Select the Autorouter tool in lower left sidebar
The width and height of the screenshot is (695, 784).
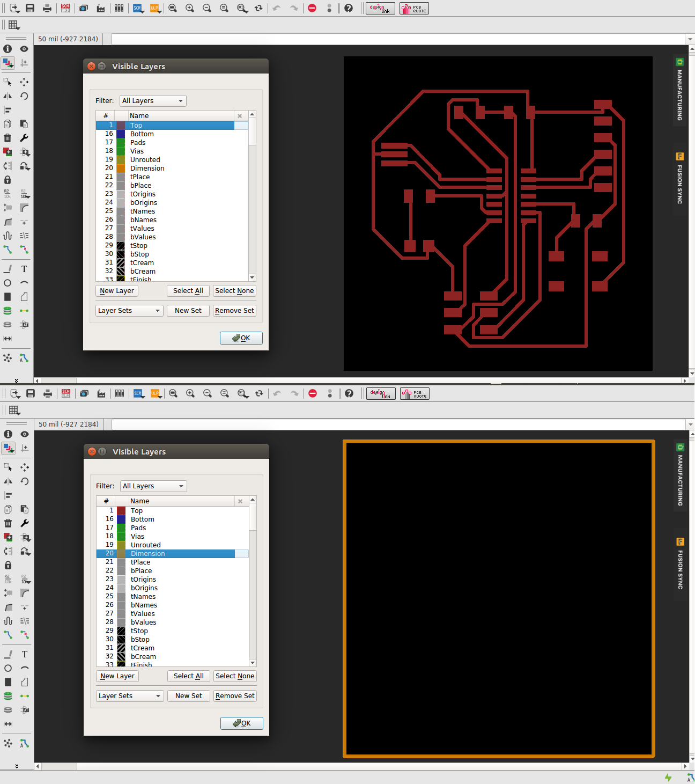(x=25, y=743)
